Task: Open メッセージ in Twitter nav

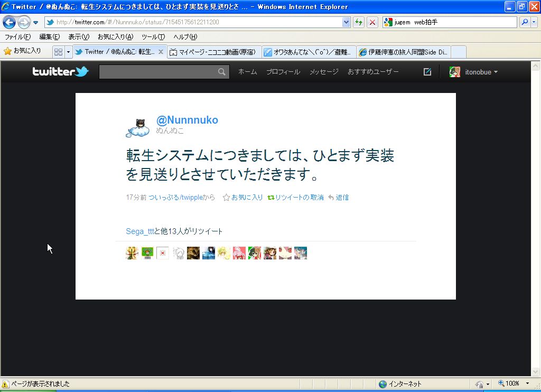Action: pos(324,72)
